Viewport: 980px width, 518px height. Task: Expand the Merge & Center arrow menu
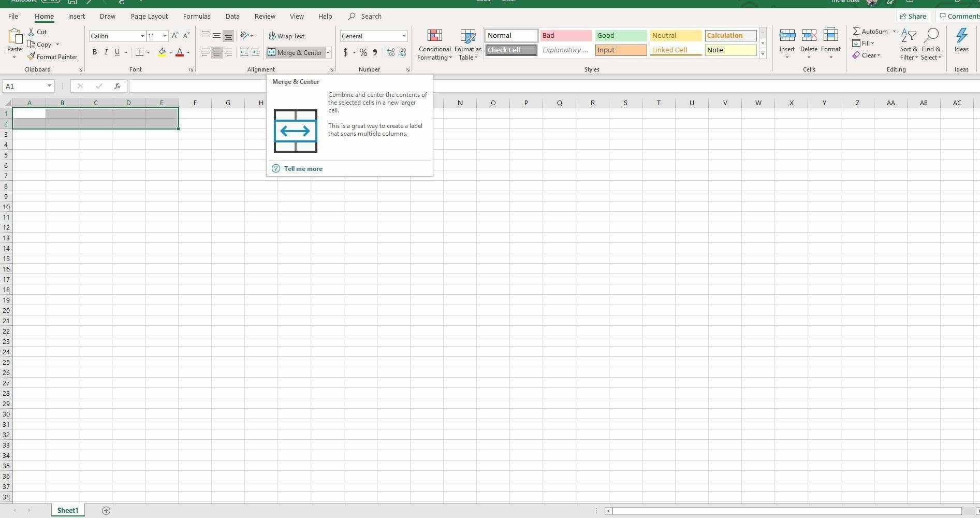click(328, 52)
